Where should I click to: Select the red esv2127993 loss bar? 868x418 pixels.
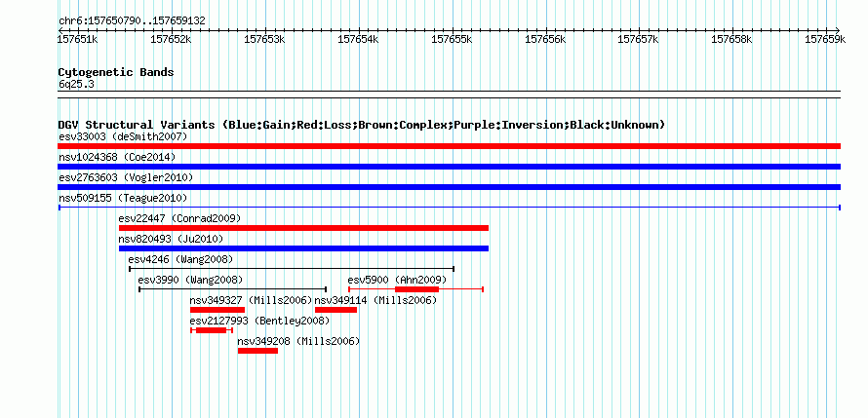211,330
